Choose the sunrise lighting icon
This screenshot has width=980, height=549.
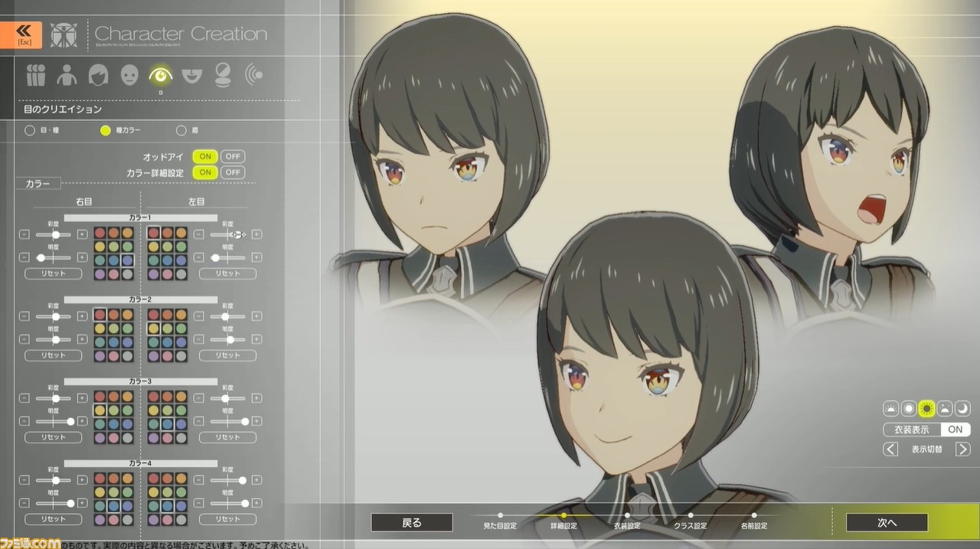point(890,409)
